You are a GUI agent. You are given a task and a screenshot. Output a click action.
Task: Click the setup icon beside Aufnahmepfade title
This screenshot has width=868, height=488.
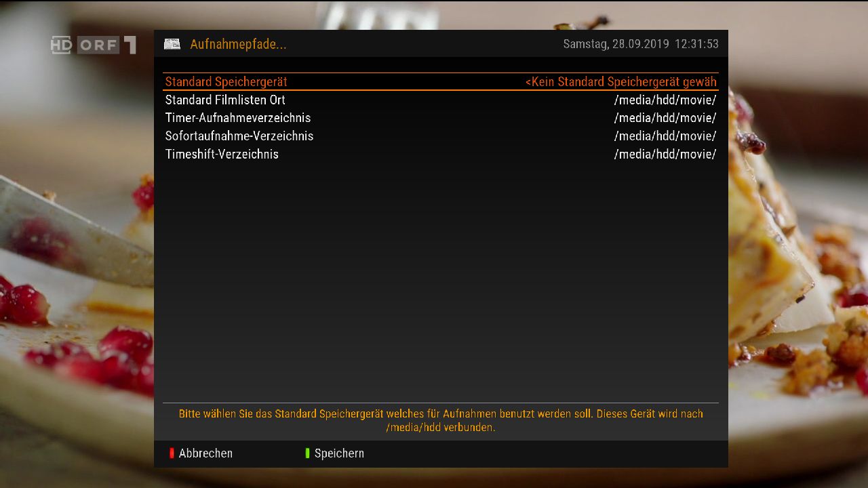[172, 44]
